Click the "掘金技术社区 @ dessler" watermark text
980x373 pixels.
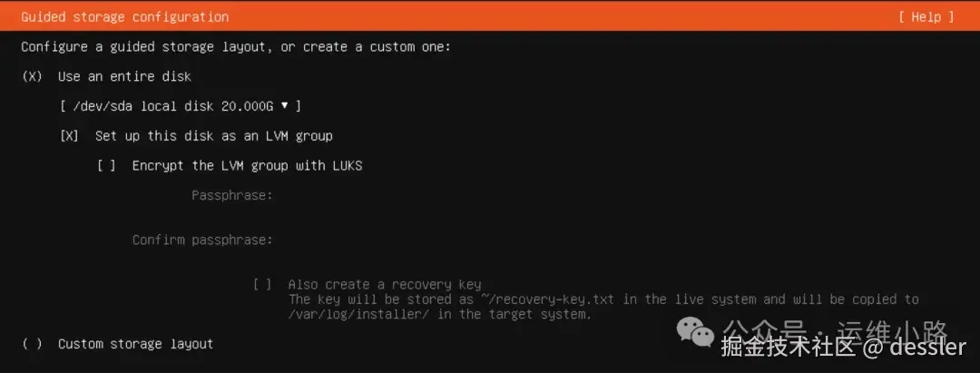click(x=844, y=348)
